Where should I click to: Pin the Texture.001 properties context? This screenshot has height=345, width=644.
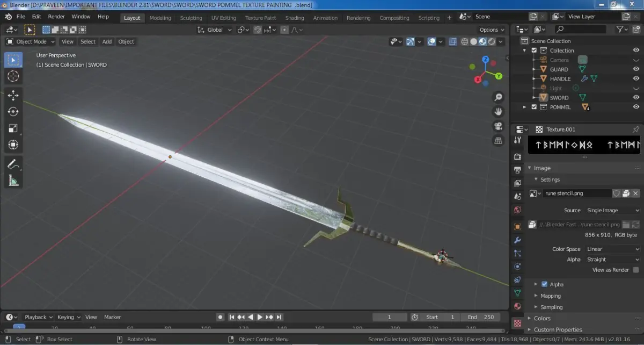[636, 130]
